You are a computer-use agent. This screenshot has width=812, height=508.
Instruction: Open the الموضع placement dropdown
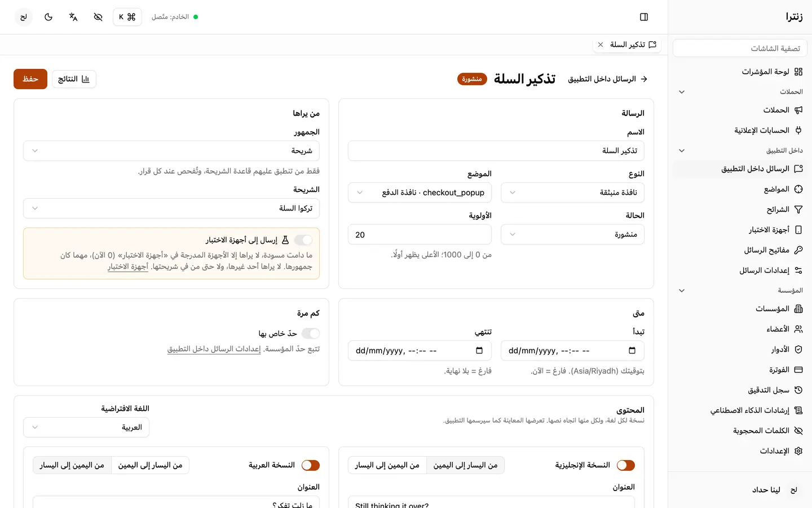[420, 192]
